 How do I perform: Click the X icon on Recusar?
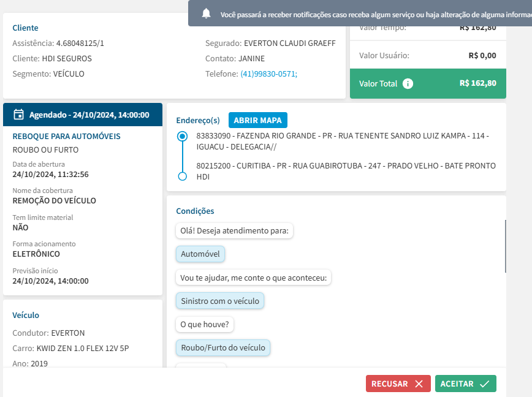click(x=419, y=384)
